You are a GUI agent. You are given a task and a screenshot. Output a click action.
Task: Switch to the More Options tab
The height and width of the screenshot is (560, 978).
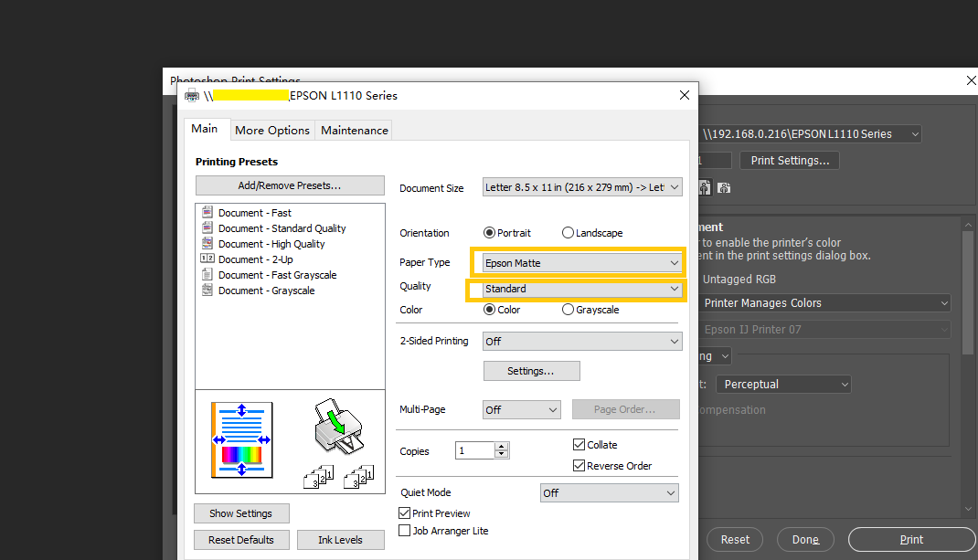pos(272,131)
